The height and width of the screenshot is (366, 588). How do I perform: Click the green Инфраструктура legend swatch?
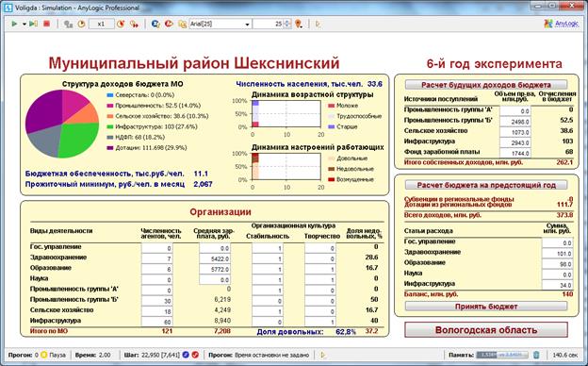[110, 127]
